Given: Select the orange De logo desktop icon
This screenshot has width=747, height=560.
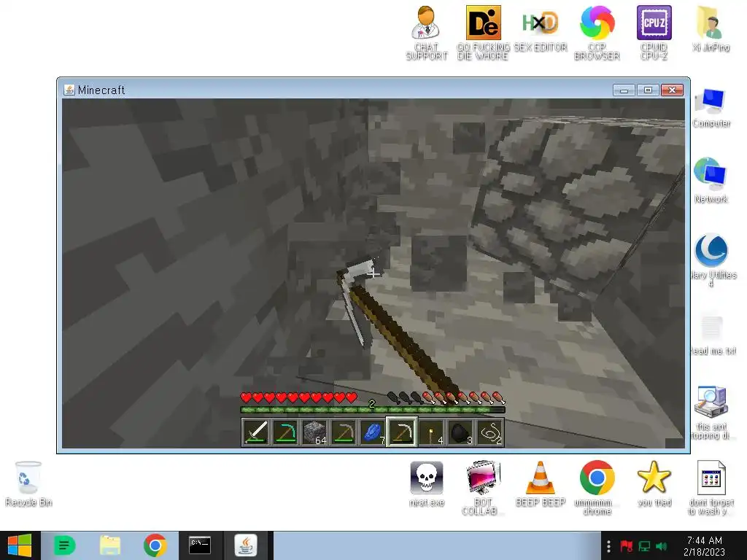Looking at the screenshot, I should 483,33.
